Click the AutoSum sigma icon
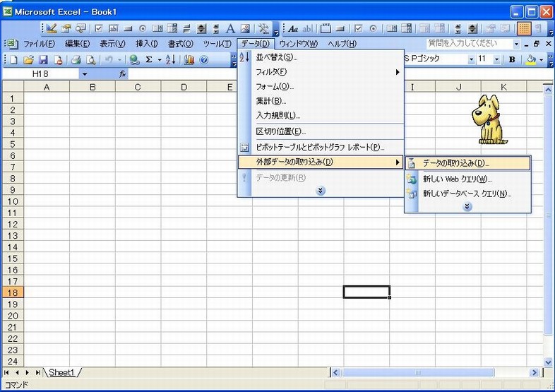Image resolution: width=555 pixels, height=392 pixels. 149,60
